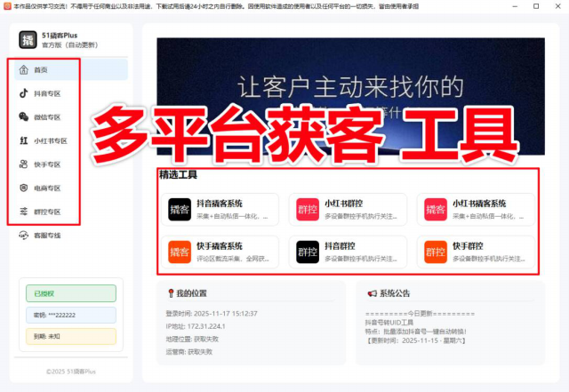The height and width of the screenshot is (392, 569).
Task: Click the Douyin (抖音专区) note icon
Action: (x=24, y=92)
